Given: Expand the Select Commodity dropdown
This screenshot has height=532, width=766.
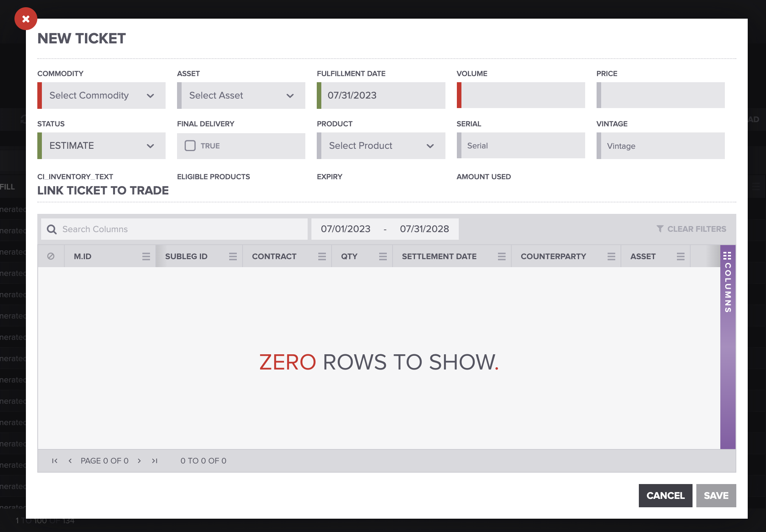Looking at the screenshot, I should tap(102, 96).
